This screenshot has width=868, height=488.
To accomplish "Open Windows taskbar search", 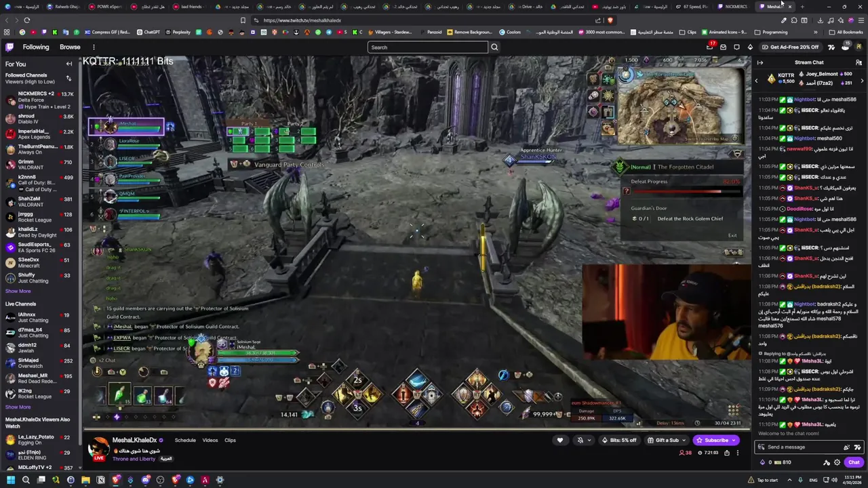I will click(26, 480).
